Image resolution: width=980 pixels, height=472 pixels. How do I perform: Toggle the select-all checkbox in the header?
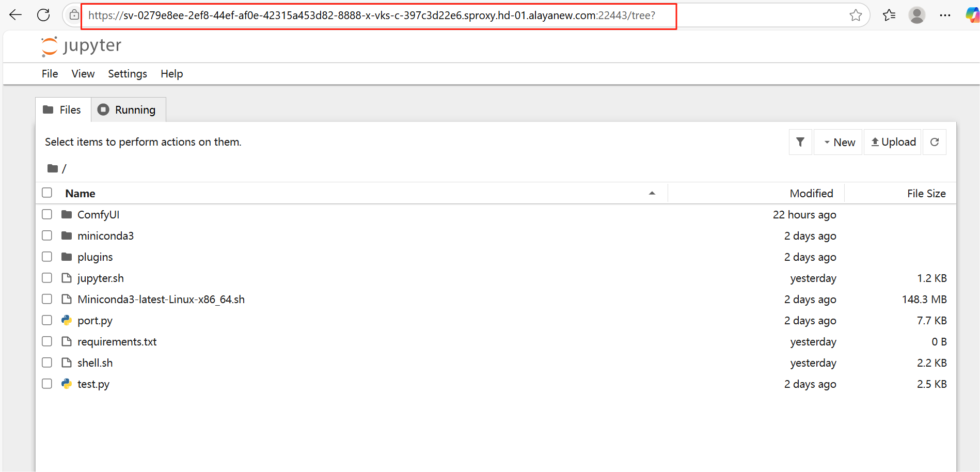pyautogui.click(x=47, y=193)
